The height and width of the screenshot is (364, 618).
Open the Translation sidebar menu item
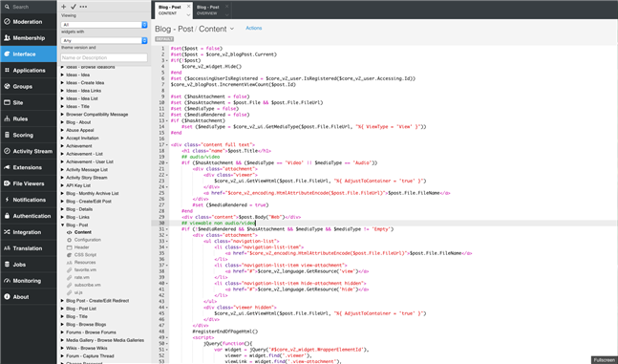coord(28,248)
